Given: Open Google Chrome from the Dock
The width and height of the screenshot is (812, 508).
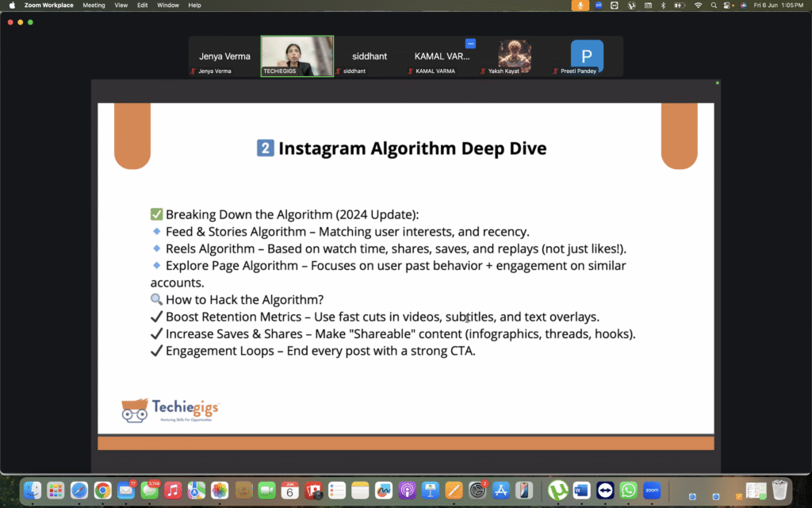Looking at the screenshot, I should (101, 491).
